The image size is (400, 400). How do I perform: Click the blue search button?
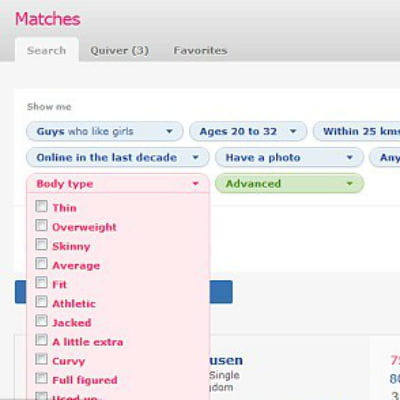point(221,292)
